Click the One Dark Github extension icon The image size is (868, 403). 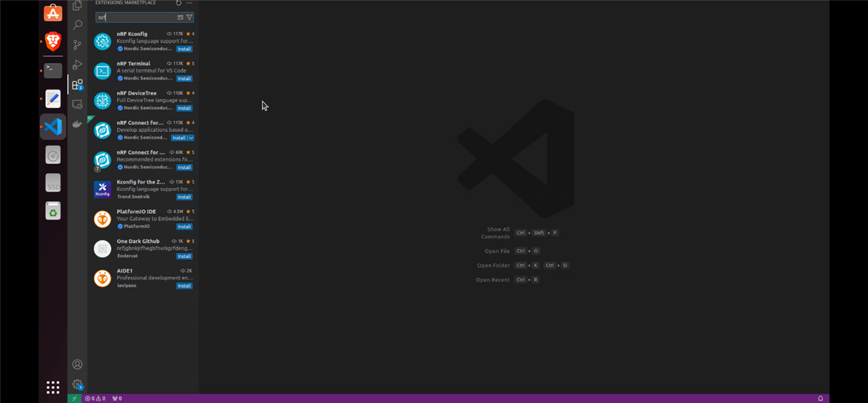pos(102,249)
